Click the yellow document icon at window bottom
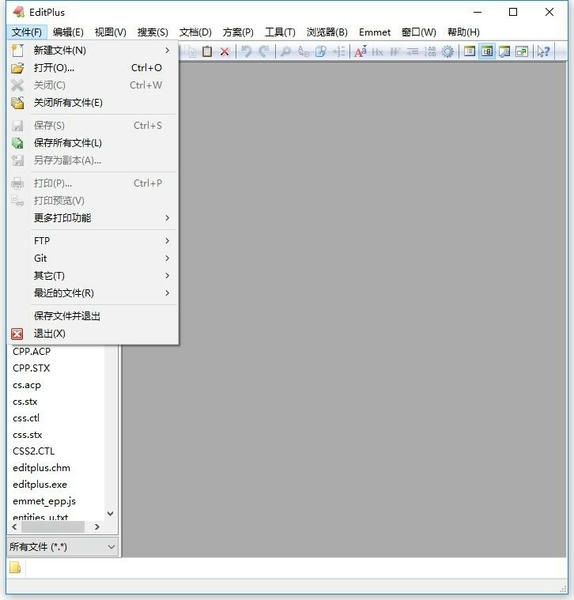The height and width of the screenshot is (600, 574). click(x=15, y=567)
